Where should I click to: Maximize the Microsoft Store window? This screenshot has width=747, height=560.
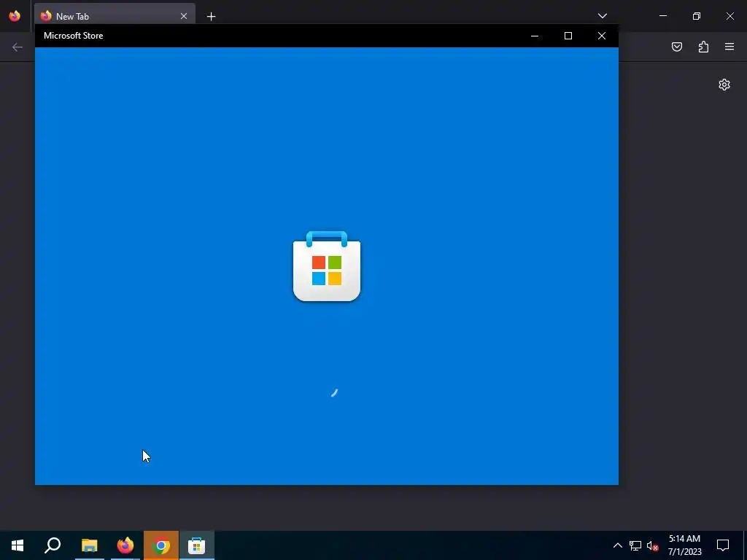568,36
